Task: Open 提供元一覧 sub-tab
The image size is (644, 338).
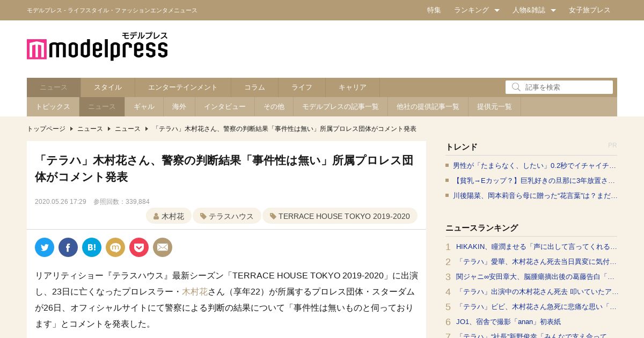Action: point(495,107)
